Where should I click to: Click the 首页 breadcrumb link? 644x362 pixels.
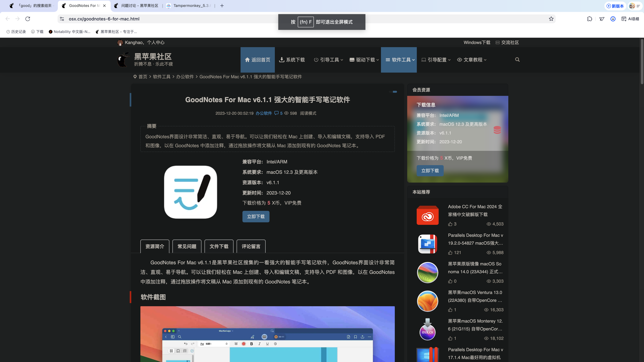143,77
